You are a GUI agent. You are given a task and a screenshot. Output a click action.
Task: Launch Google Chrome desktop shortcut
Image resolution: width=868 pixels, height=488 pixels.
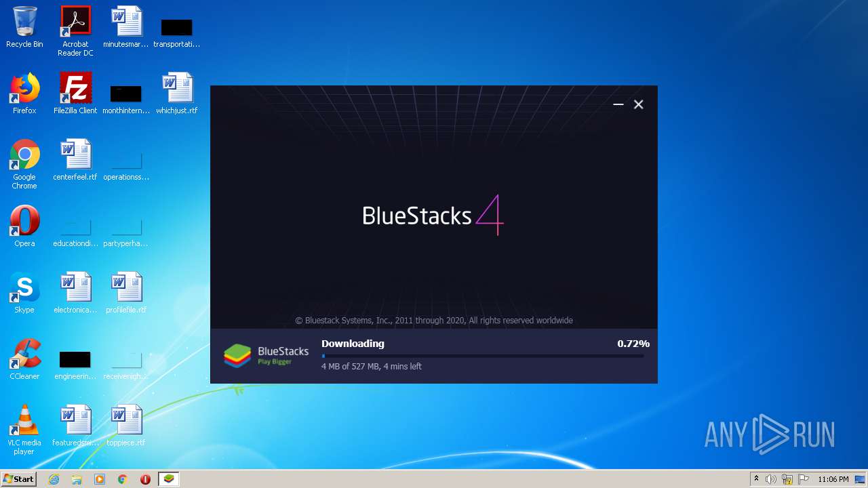coord(24,164)
